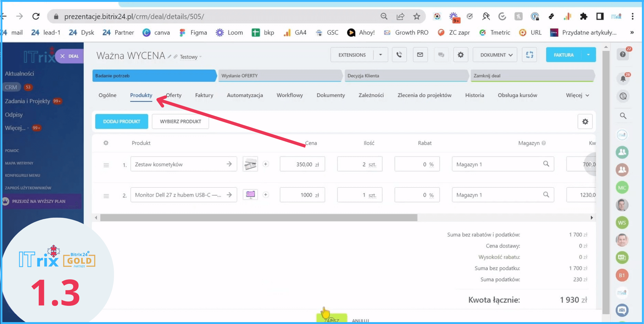Open deal settings gear in header
Image resolution: width=644 pixels, height=324 pixels.
coord(460,55)
